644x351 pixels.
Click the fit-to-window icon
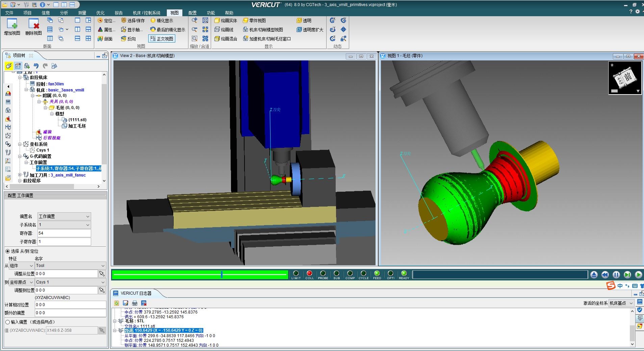(x=205, y=21)
